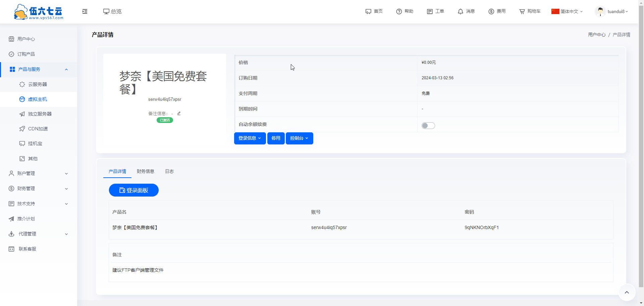Select 挂机宝 in the sidebar

point(35,143)
